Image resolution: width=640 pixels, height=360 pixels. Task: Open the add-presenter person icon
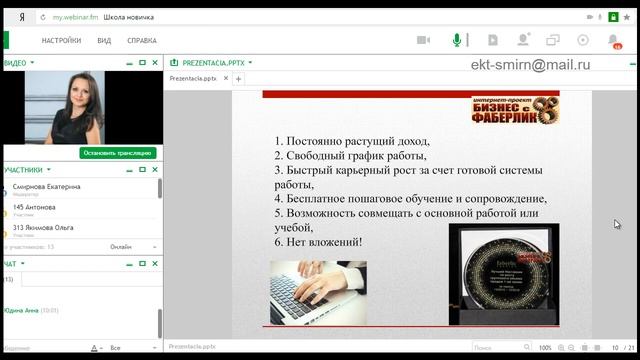pos(523,40)
